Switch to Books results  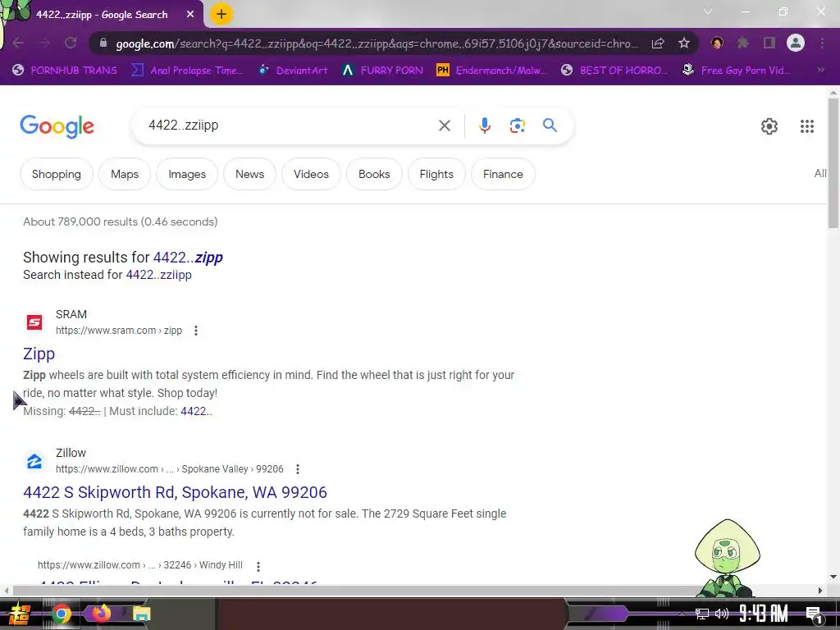point(374,174)
